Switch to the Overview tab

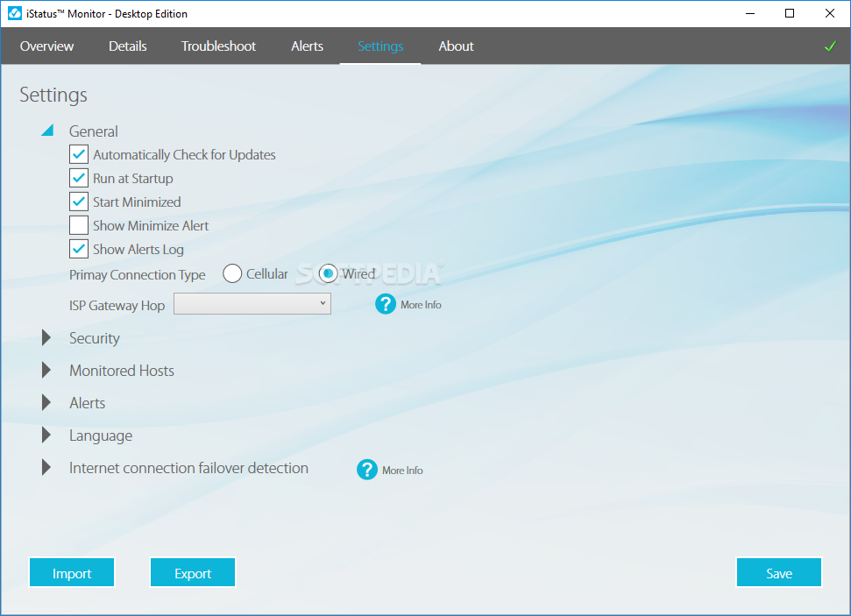click(x=46, y=46)
